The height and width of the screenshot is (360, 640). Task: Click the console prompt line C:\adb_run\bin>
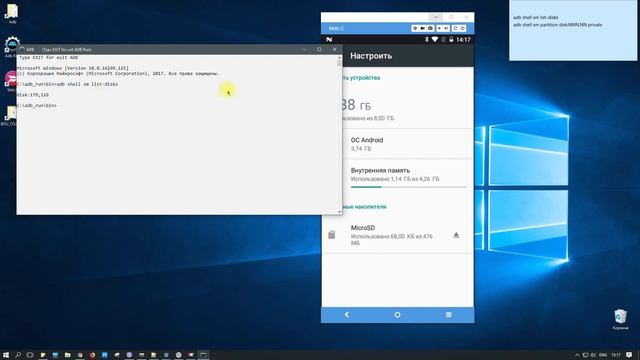(x=37, y=105)
